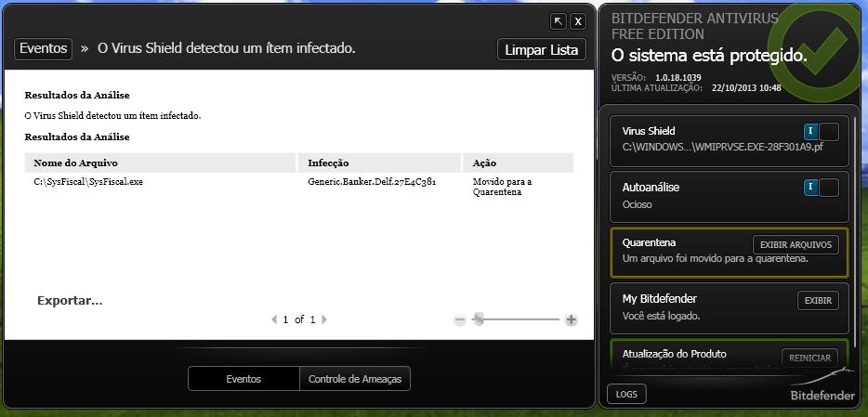Click the version number 1.0.18.1039

pyautogui.click(x=678, y=78)
